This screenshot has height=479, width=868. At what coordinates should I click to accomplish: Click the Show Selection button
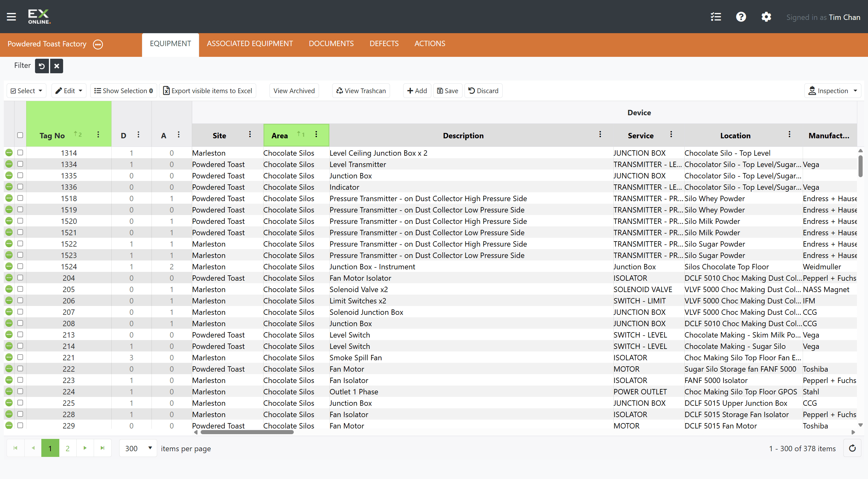pyautogui.click(x=123, y=91)
